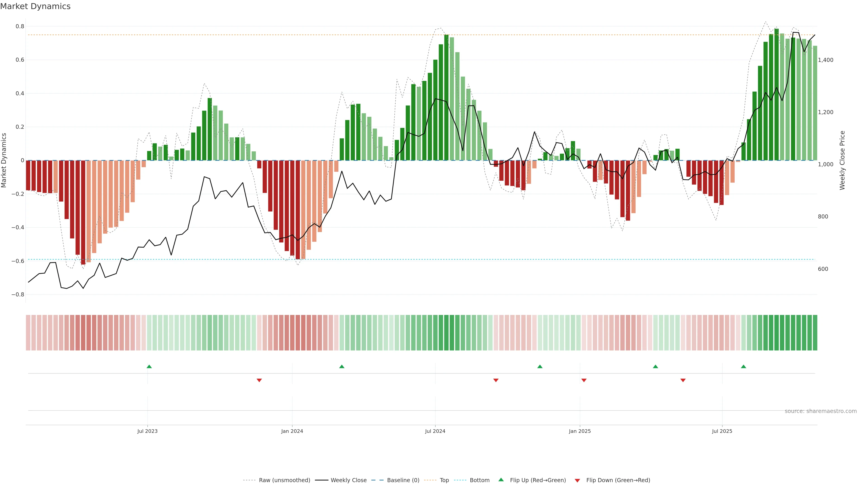The width and height of the screenshot is (868, 488).
Task: Click the orange Top line legend swatch
Action: click(x=430, y=480)
